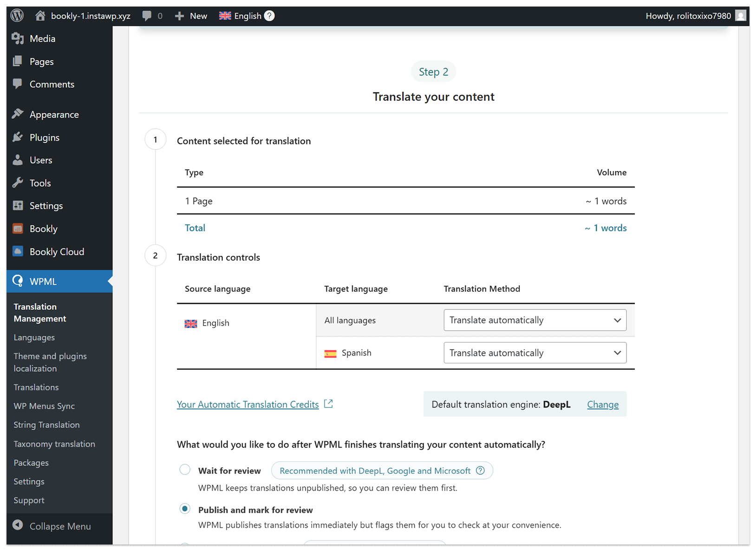
Task: Click the Comments menu label
Action: click(x=52, y=84)
